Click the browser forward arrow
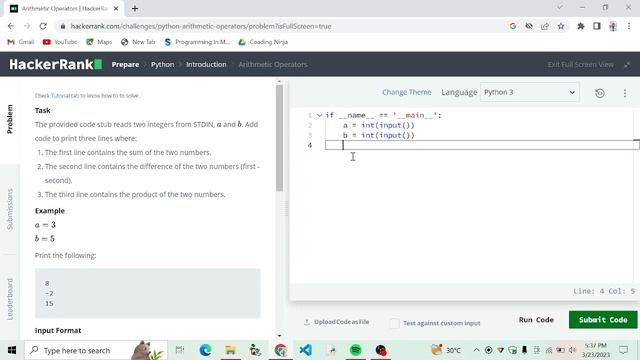Image resolution: width=640 pixels, height=360 pixels. click(x=27, y=26)
